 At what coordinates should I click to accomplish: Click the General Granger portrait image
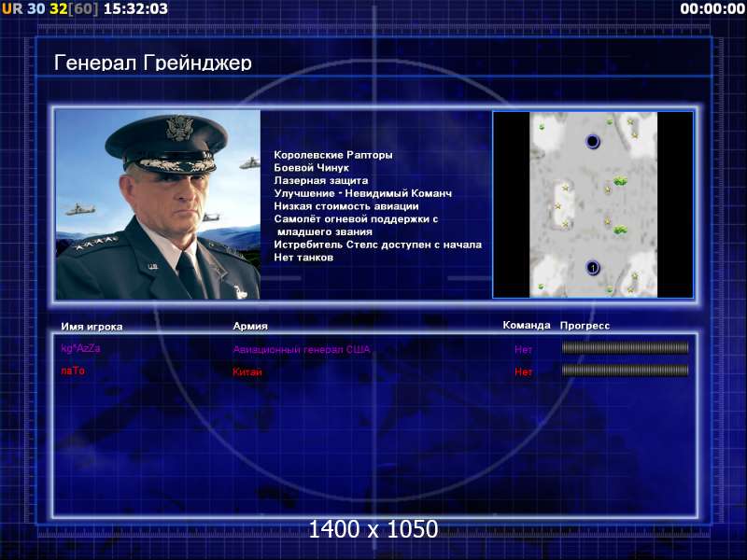pyautogui.click(x=158, y=204)
